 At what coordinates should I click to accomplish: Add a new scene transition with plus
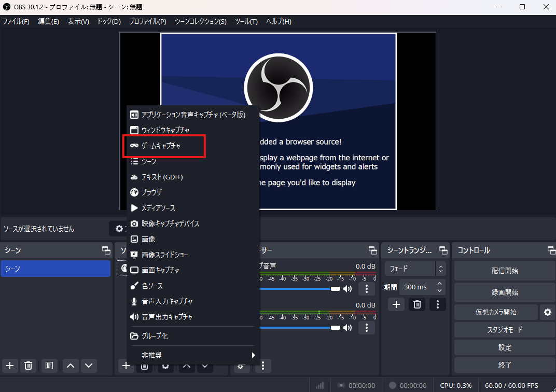tap(396, 304)
